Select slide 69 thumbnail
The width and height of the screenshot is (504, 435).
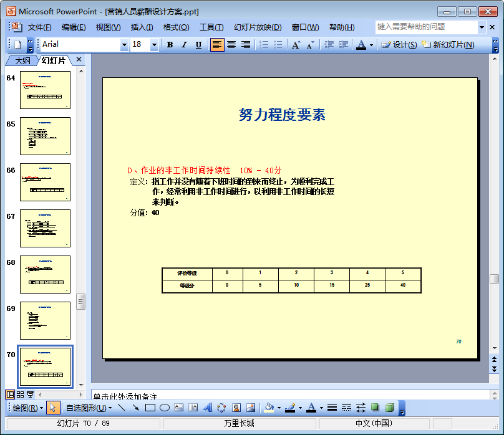(x=46, y=321)
